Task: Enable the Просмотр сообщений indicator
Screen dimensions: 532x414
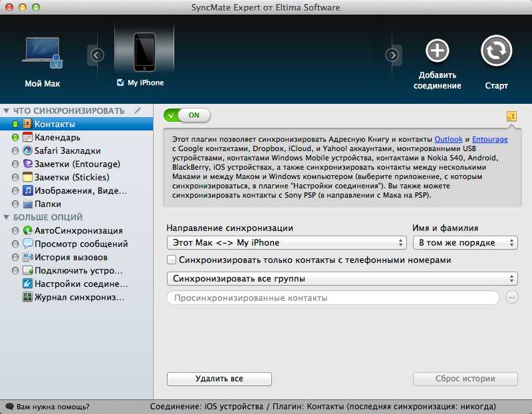Action: tap(15, 244)
